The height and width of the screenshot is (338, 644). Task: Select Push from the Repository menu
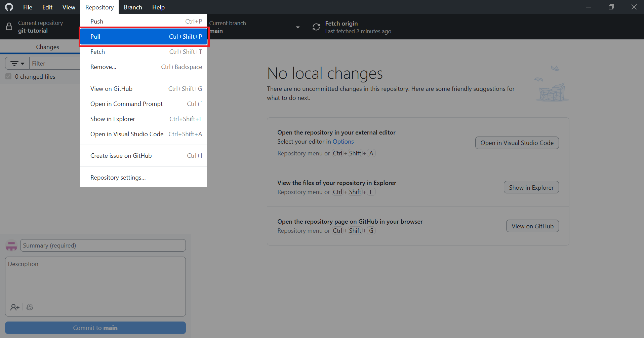click(144, 22)
